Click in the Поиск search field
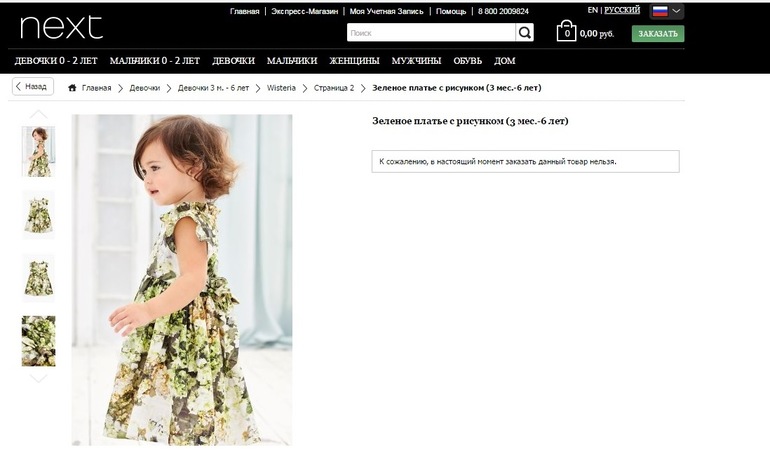 click(430, 33)
